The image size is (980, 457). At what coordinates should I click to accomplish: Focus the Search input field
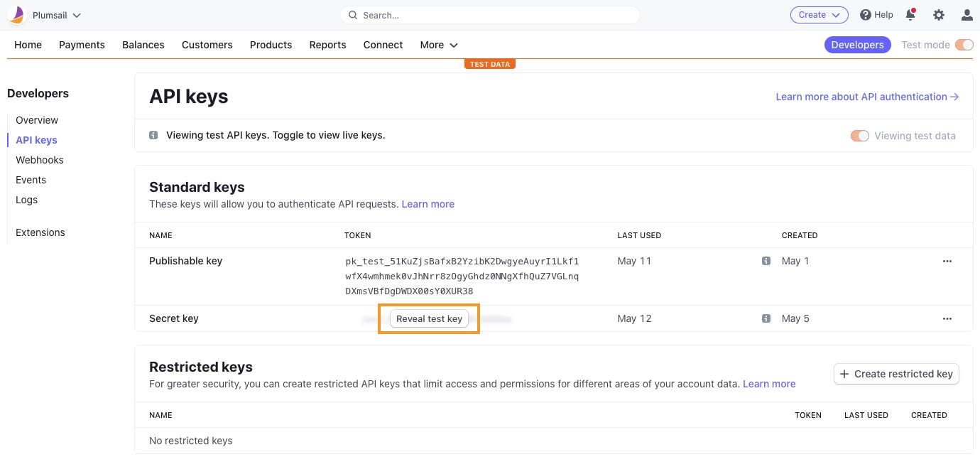(490, 15)
